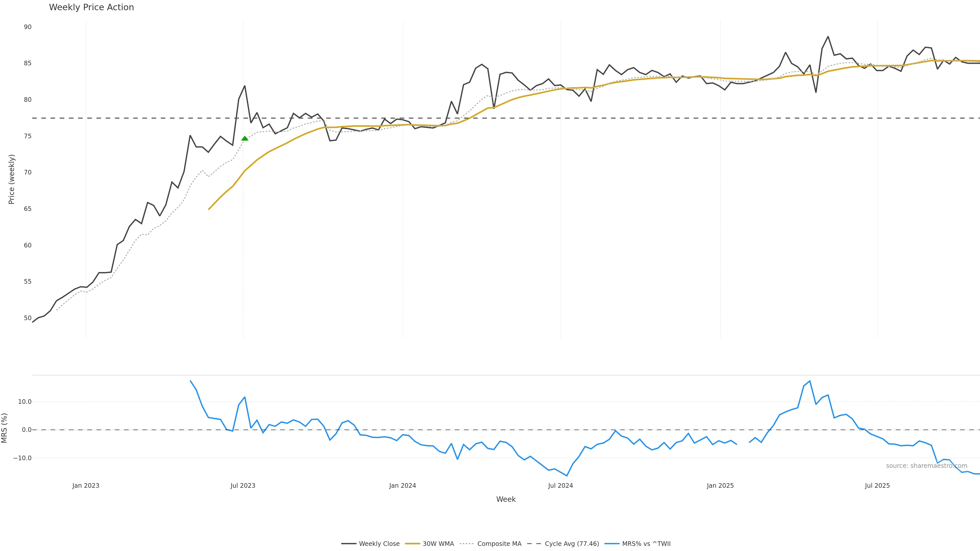This screenshot has height=551, width=980.
Task: Click the Cycle Avg (77.46) legend entry
Action: point(571,544)
